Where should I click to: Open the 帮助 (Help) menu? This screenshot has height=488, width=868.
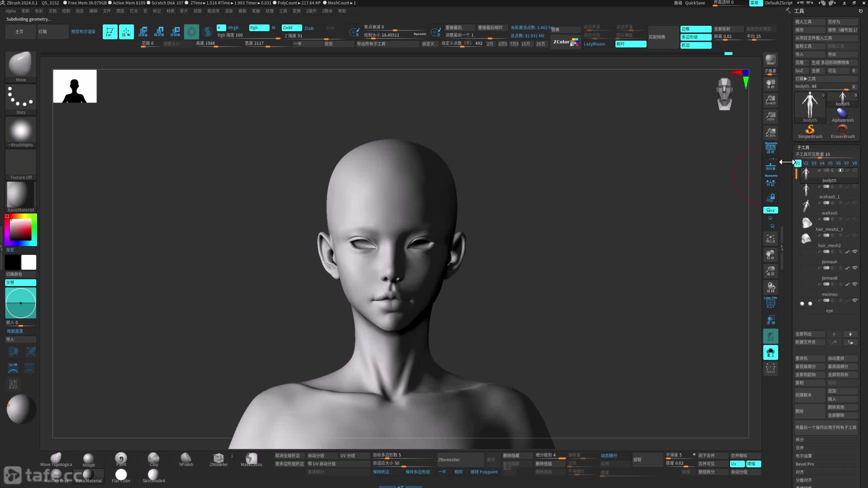click(x=342, y=11)
